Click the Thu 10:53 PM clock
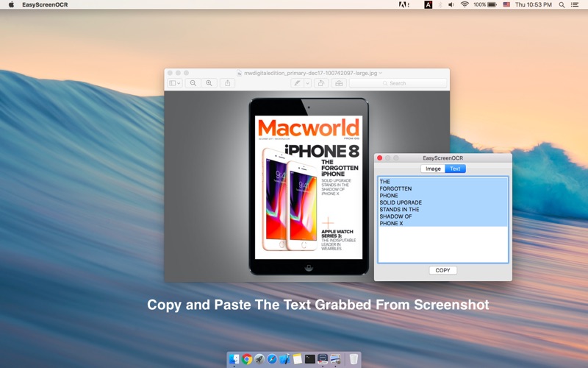The width and height of the screenshot is (588, 368). (x=534, y=4)
